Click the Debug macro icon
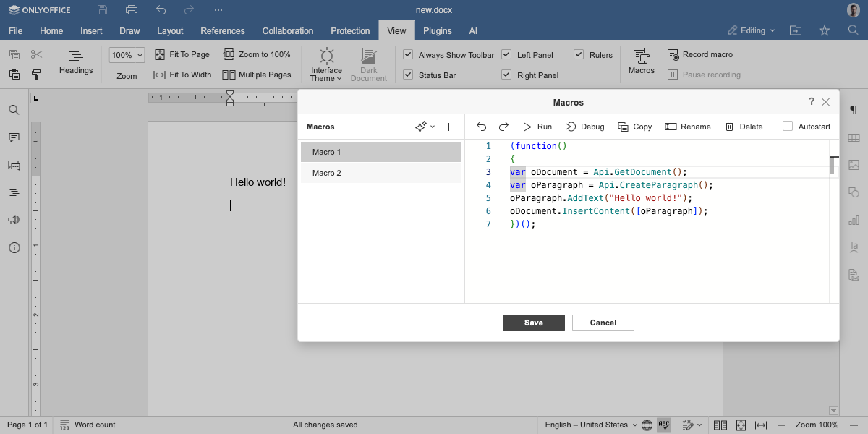Screen dimensions: 868x434 pyautogui.click(x=571, y=127)
